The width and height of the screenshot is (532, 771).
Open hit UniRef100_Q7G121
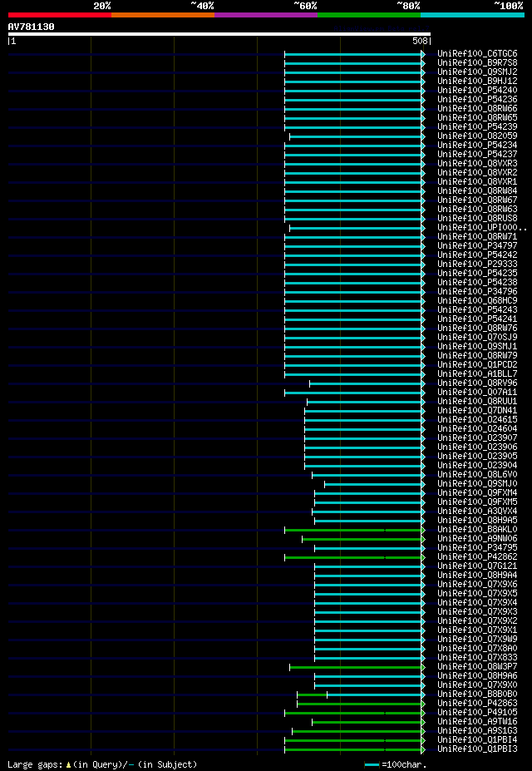477,566
